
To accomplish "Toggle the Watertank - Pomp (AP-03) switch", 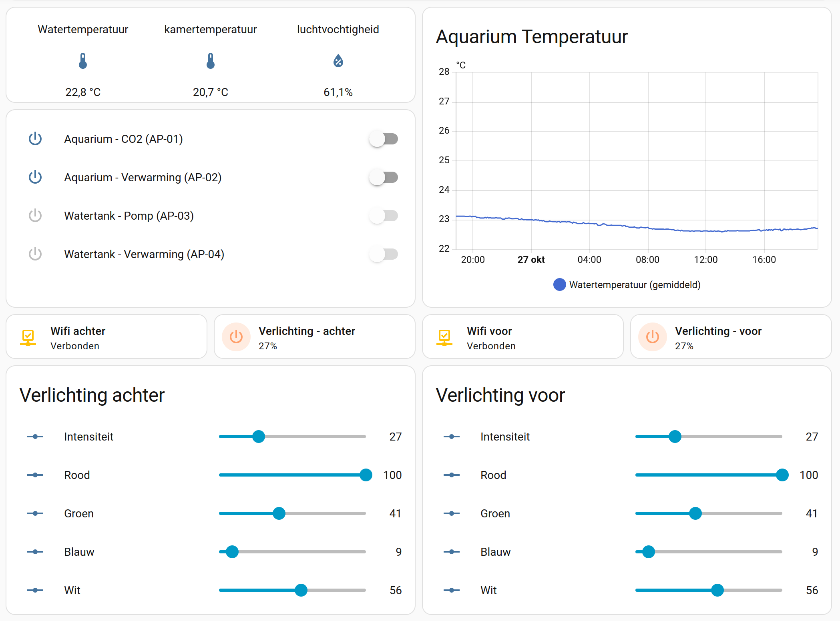I will tap(384, 216).
